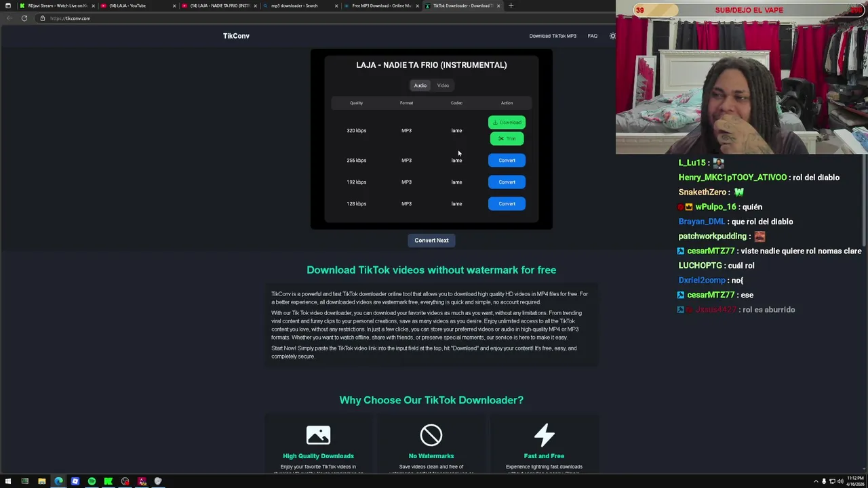Close the mp3 downloader - Search tab
This screenshot has height=488, width=868.
[337, 5]
